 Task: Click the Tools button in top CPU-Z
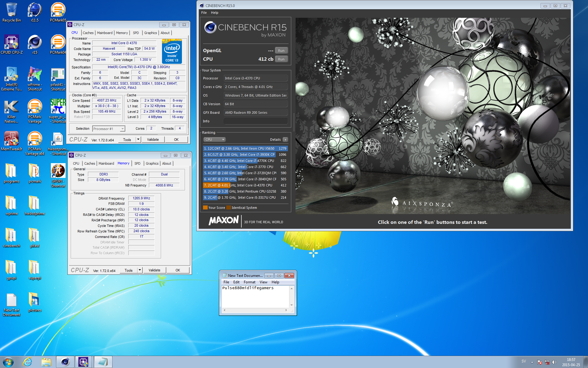tap(127, 140)
